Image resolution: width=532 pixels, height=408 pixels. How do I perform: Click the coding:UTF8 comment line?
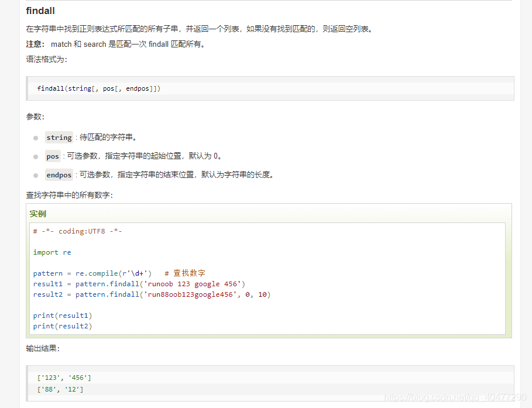pos(77,231)
